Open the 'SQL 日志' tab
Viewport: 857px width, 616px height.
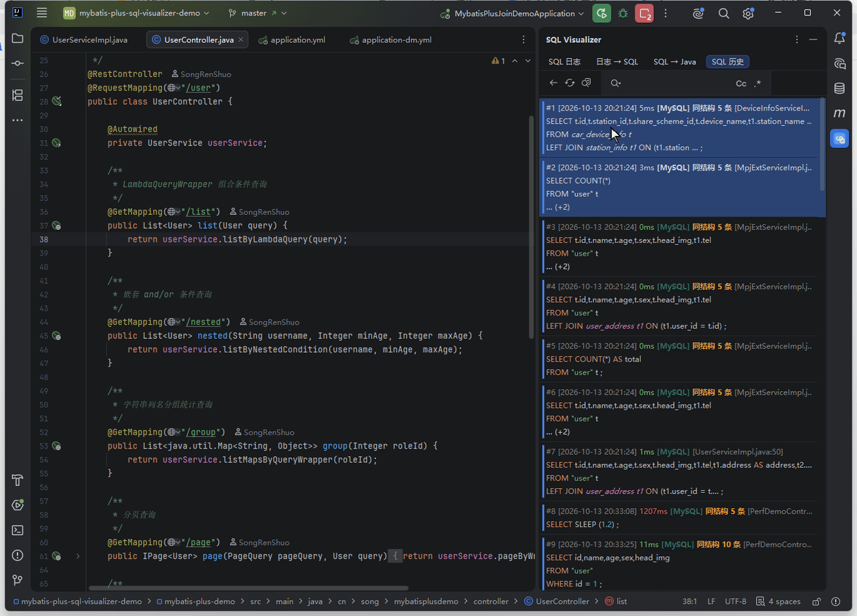point(564,62)
